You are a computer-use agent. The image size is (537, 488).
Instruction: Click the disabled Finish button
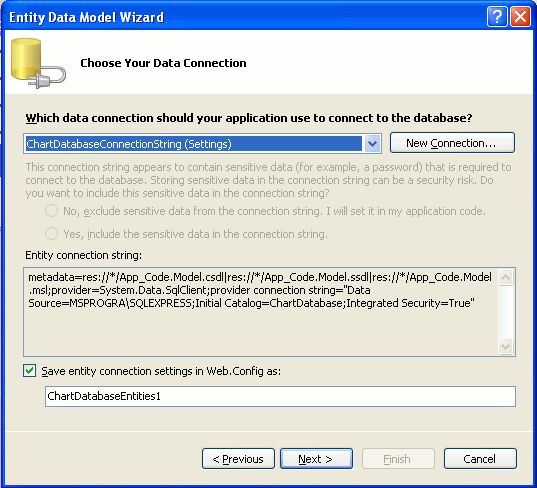click(x=398, y=459)
